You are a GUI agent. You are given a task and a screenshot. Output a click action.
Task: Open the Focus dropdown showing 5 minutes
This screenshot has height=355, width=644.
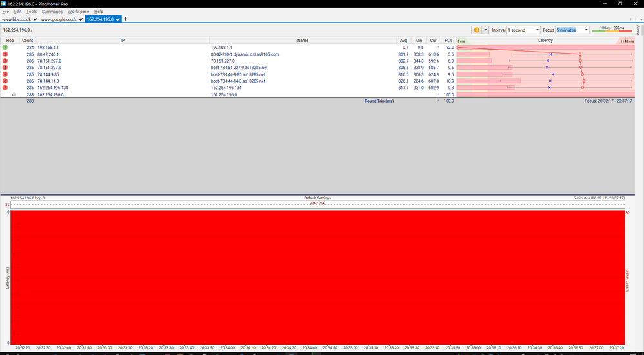[572, 30]
